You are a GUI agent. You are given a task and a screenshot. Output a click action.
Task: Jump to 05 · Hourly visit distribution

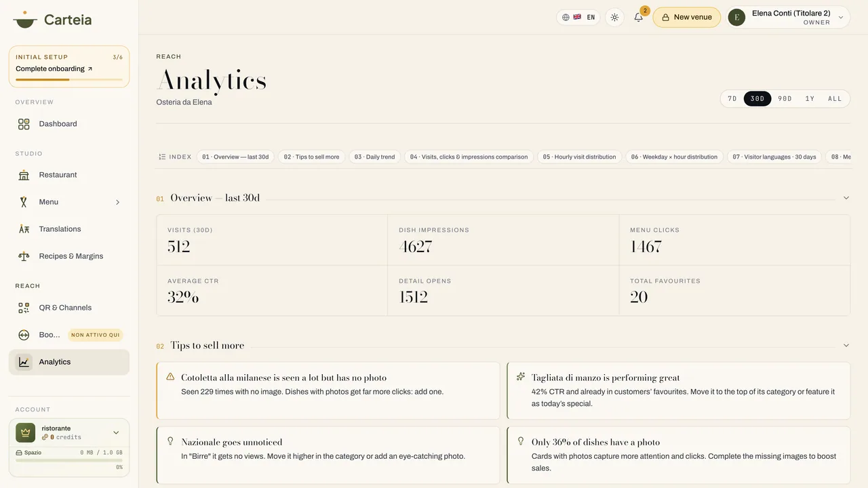tap(579, 157)
